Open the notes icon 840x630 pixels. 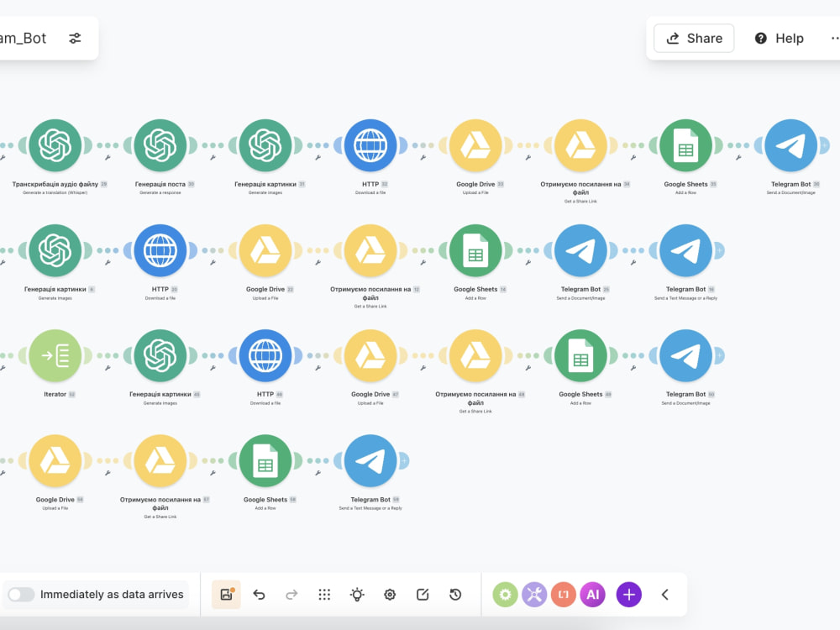[x=423, y=594]
